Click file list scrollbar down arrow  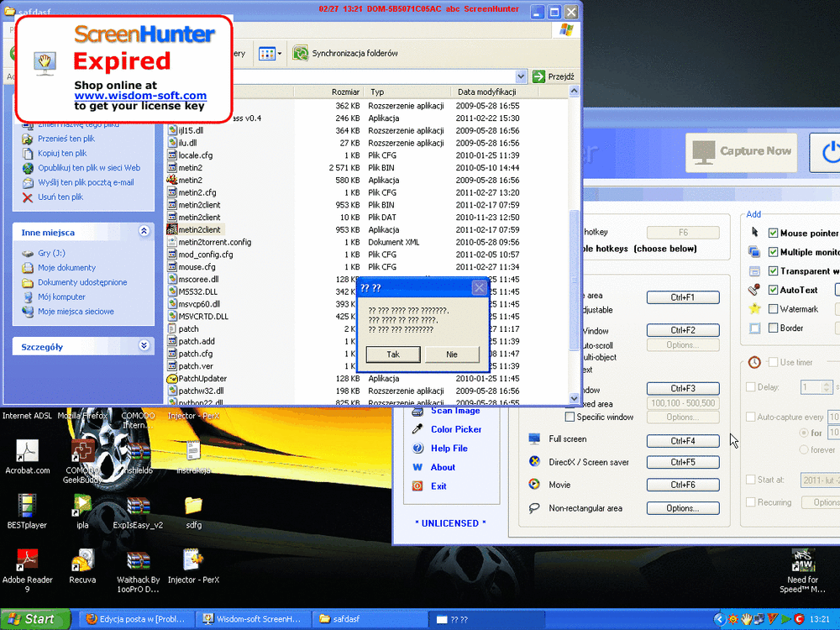[x=574, y=398]
